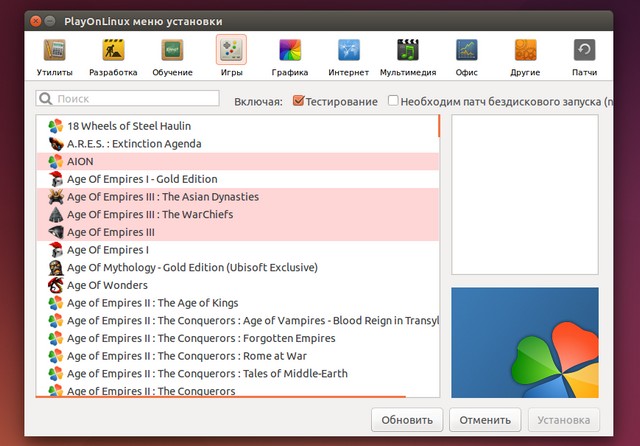640x446 pixels.
Task: Enable the Необходим патч бездискового запуска checkbox
Action: (x=393, y=100)
